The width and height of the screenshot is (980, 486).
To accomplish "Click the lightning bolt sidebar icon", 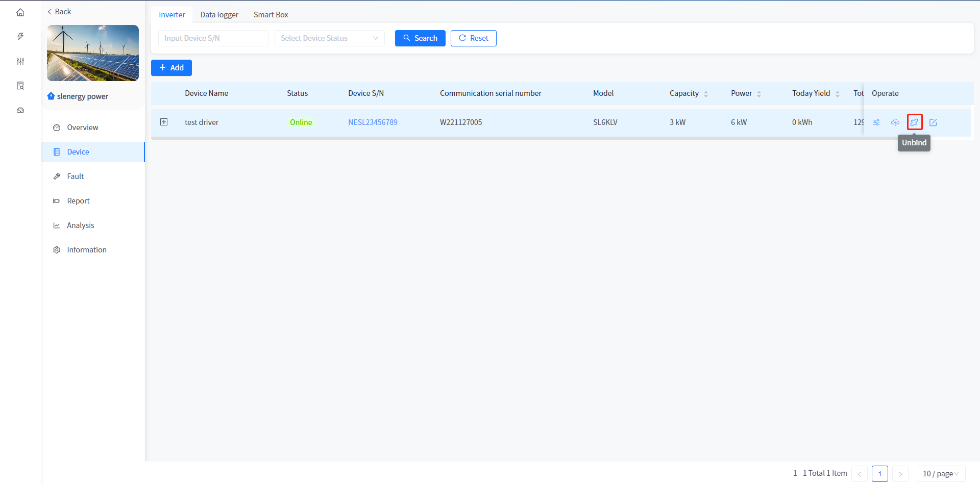I will click(20, 37).
